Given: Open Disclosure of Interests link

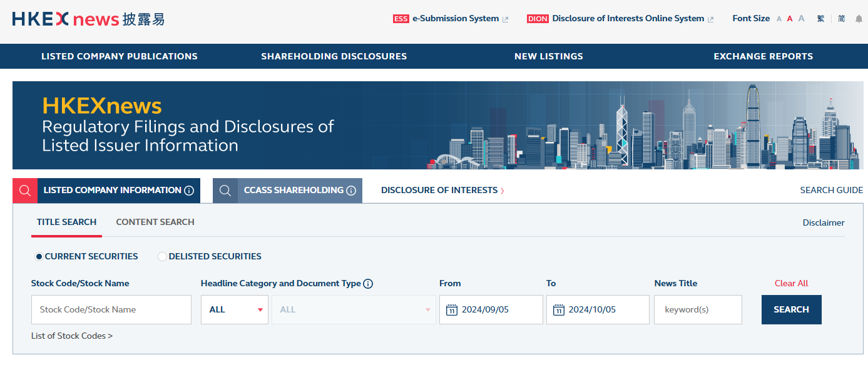Looking at the screenshot, I should [442, 190].
